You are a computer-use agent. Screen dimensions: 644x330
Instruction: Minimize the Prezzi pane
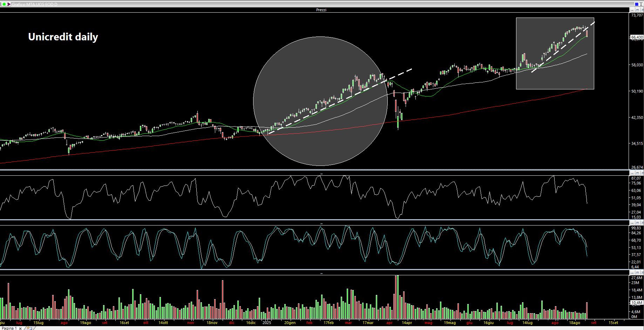632,10
